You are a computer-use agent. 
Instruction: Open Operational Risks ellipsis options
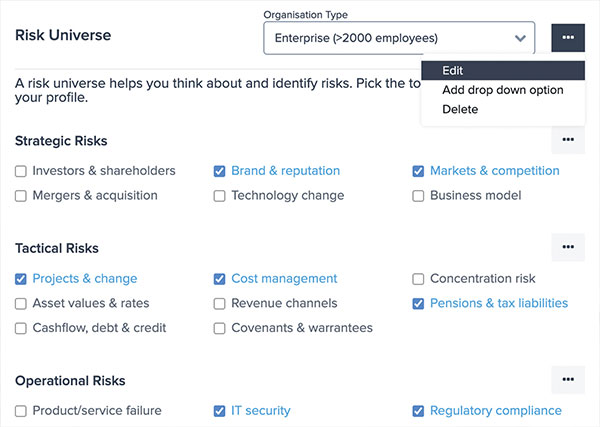[568, 380]
